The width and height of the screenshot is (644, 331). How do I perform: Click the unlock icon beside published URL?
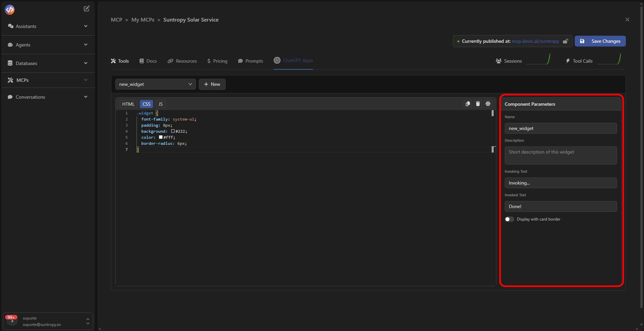[566, 41]
